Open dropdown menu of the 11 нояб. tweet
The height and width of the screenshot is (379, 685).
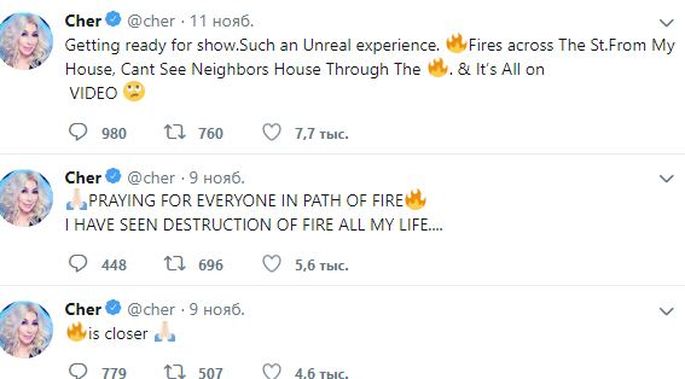click(666, 23)
